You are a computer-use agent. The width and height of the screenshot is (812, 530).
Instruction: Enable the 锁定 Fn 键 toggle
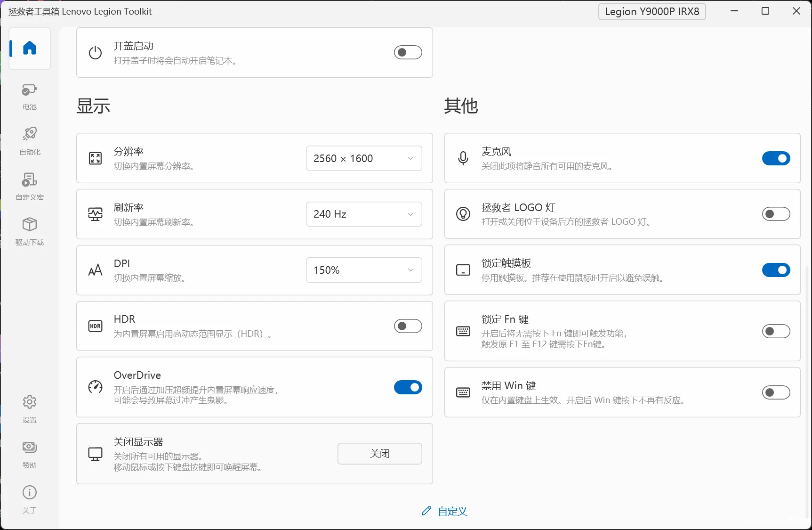[776, 331]
